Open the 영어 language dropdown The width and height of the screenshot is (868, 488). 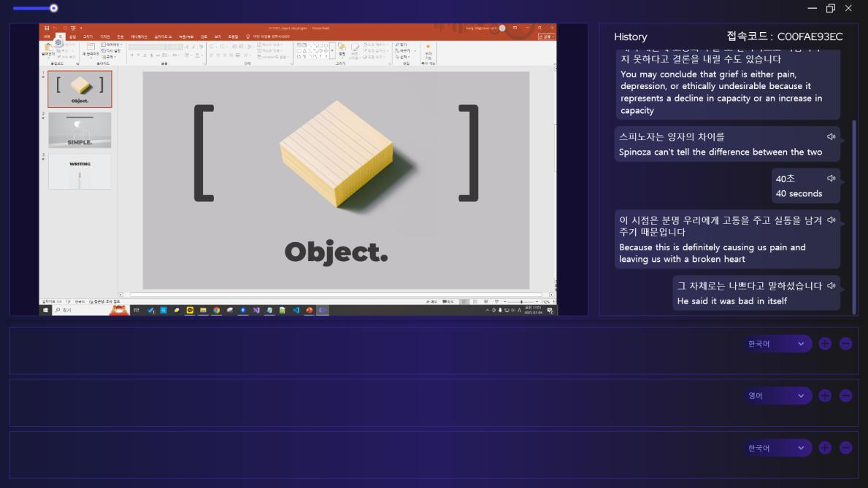coord(776,395)
